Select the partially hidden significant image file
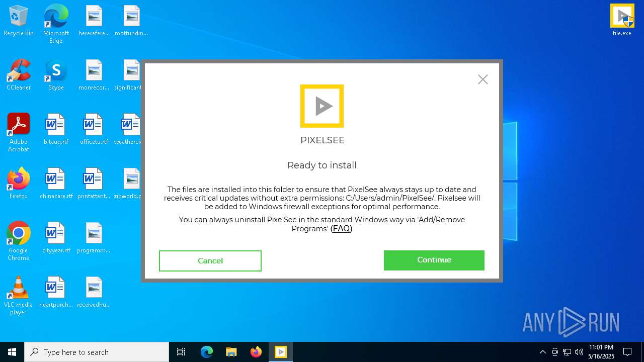The width and height of the screenshot is (644, 362). [x=128, y=75]
